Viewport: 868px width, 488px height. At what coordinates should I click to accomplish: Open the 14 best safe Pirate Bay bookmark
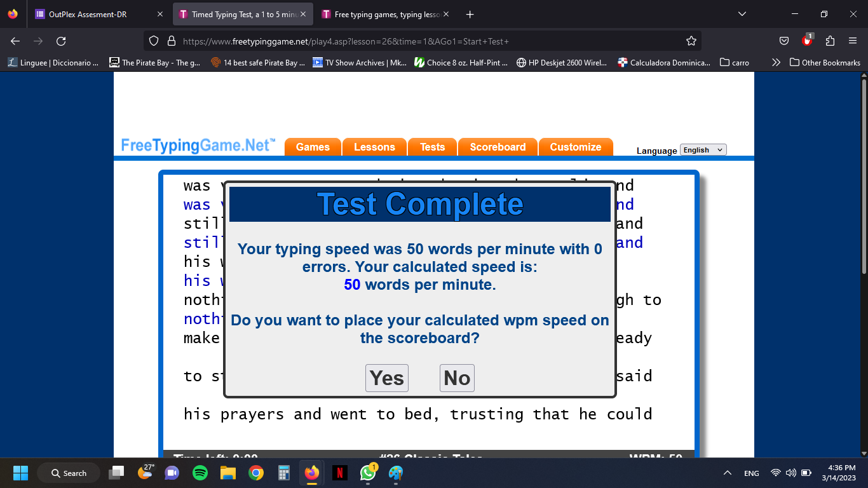[x=258, y=62]
